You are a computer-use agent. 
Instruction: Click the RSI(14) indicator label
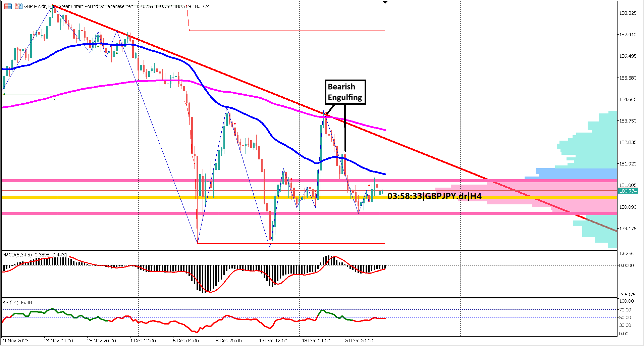pyautogui.click(x=16, y=302)
